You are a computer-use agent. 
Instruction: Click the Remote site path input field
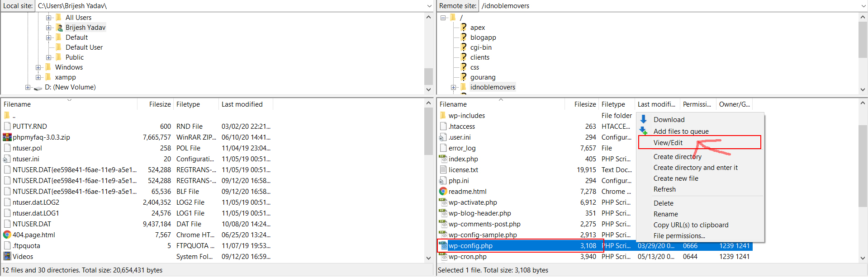coord(669,6)
